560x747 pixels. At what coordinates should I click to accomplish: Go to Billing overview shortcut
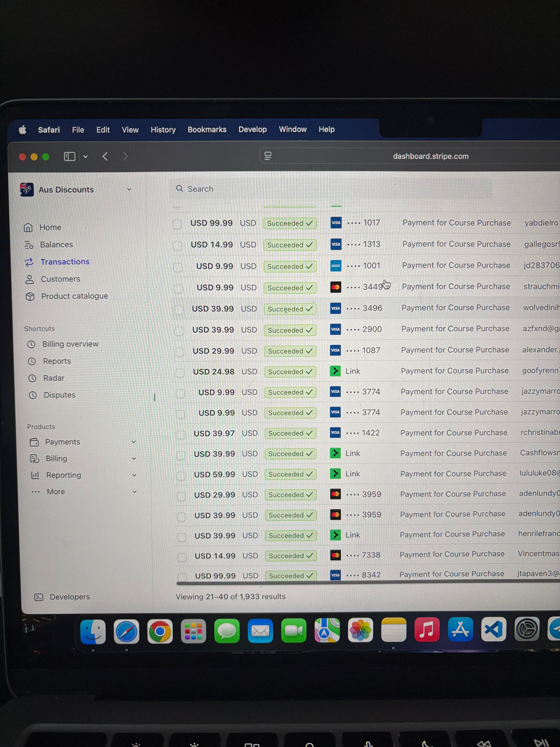tap(70, 344)
